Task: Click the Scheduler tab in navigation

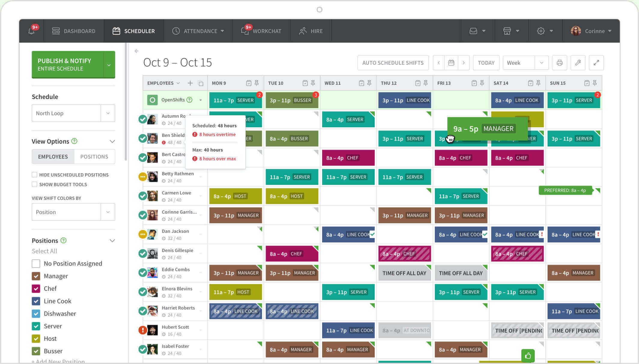Action: 133,30
